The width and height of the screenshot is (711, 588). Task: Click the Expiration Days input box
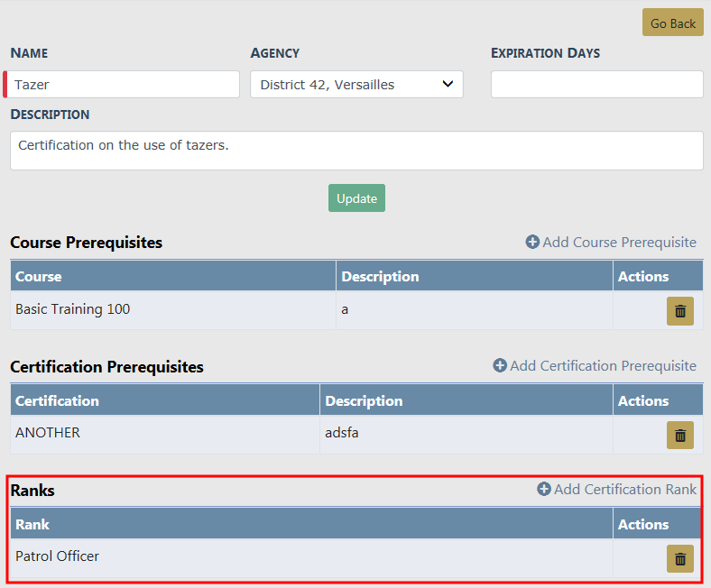(596, 85)
